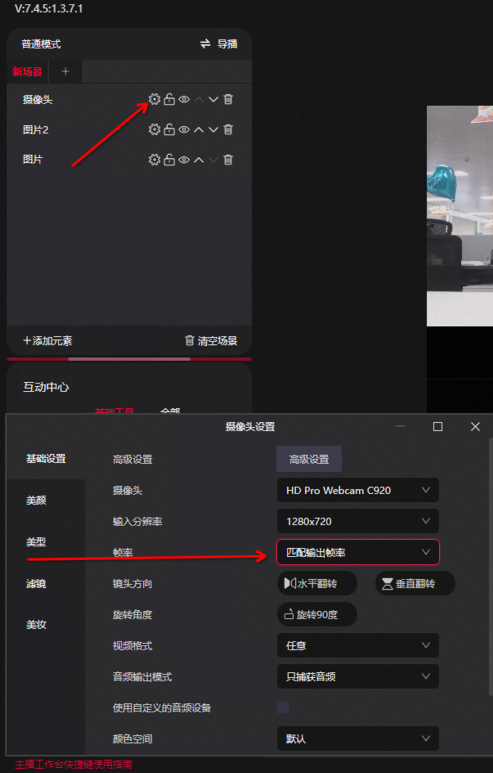493x773 pixels.
Task: Click 水平翻转 to flip horizontally
Action: [317, 584]
